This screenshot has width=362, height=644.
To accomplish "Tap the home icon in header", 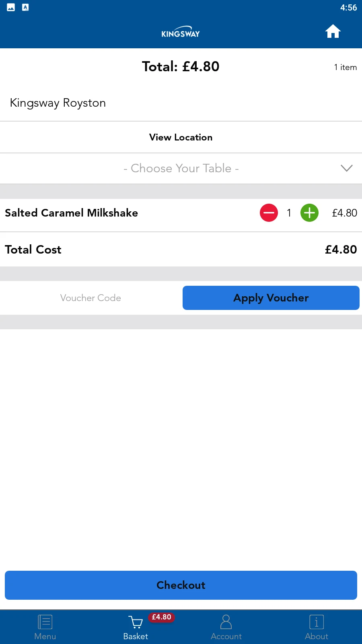I will point(333,31).
